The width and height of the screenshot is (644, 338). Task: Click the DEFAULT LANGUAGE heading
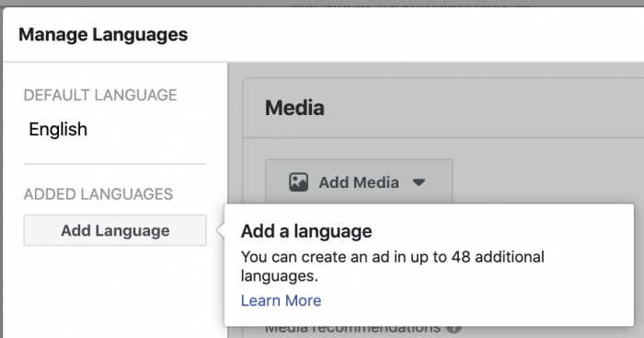pos(100,95)
